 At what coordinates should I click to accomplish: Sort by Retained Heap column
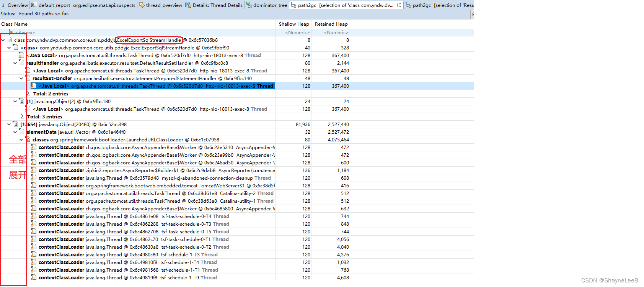331,24
